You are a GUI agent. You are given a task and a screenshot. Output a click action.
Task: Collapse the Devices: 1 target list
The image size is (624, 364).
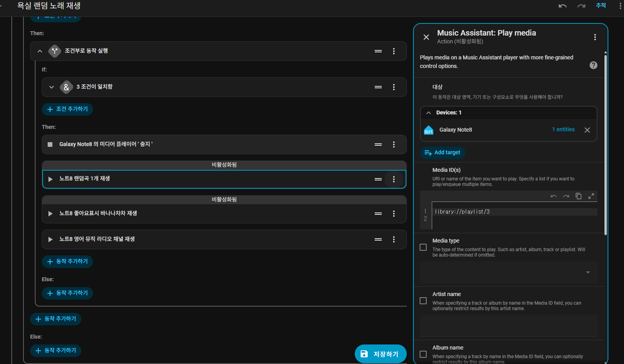click(429, 113)
